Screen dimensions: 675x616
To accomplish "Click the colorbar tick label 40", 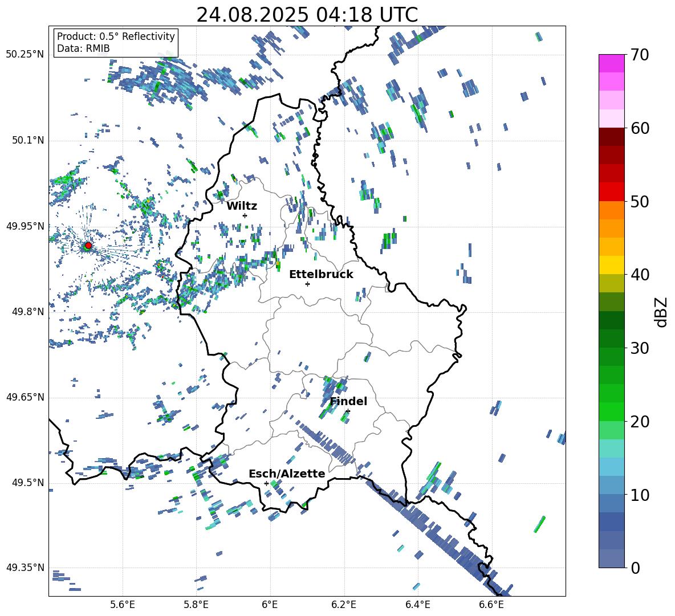I will pyautogui.click(x=640, y=275).
